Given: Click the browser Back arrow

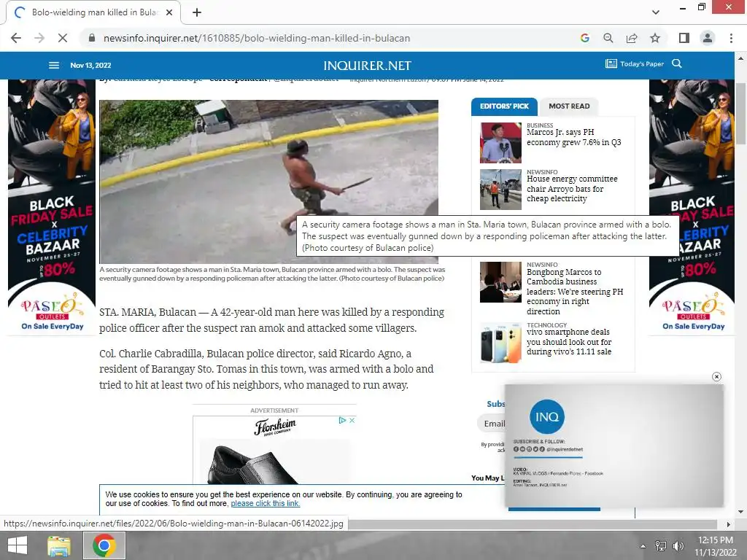Looking at the screenshot, I should click(16, 38).
